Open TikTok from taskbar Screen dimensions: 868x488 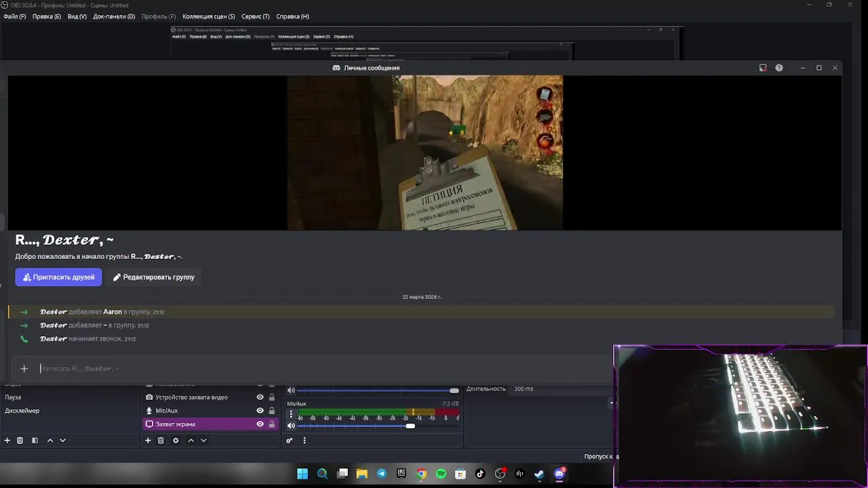tap(481, 474)
